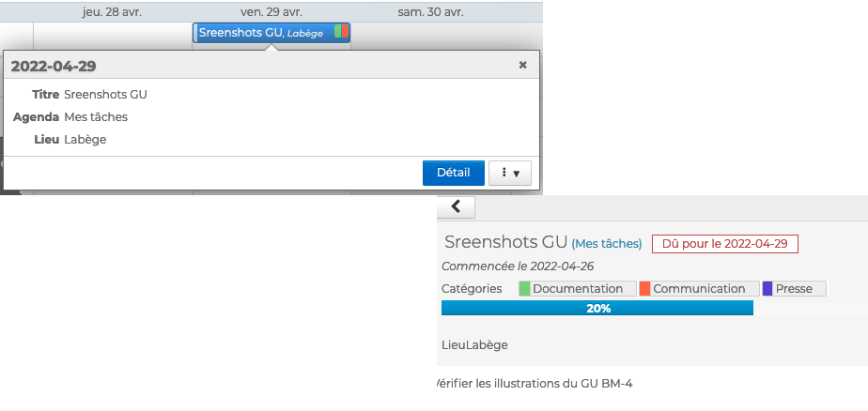Close the 2022-04-29 event popup
This screenshot has width=868, height=411.
click(x=522, y=66)
